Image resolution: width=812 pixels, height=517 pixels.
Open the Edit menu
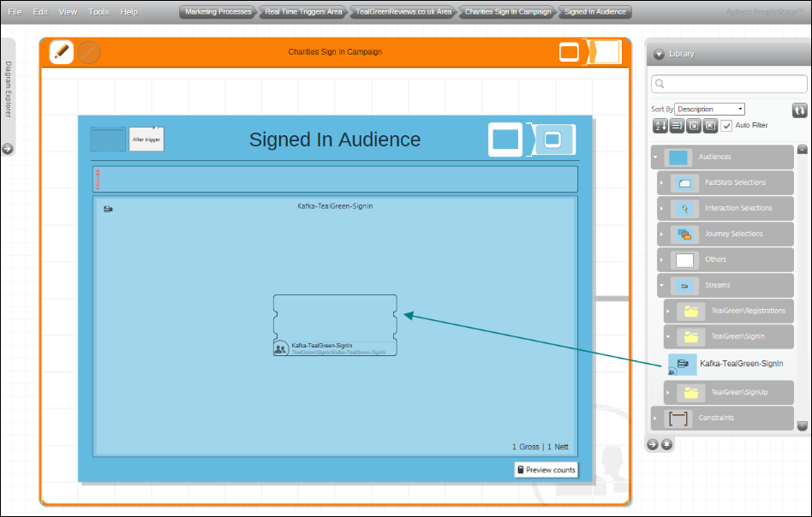[x=40, y=11]
